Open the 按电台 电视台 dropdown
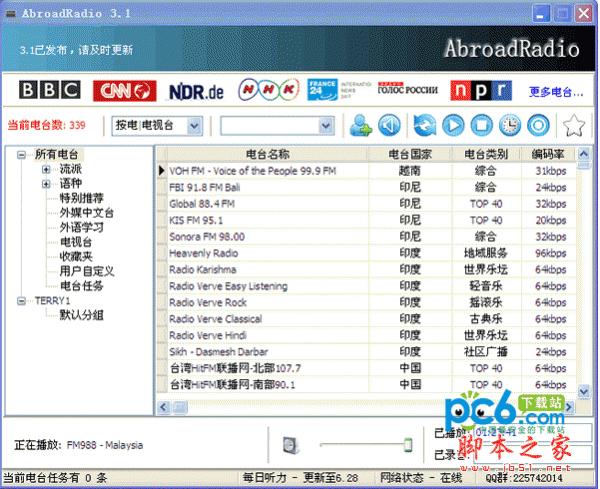Image resolution: width=600 pixels, height=489 pixels. click(194, 126)
